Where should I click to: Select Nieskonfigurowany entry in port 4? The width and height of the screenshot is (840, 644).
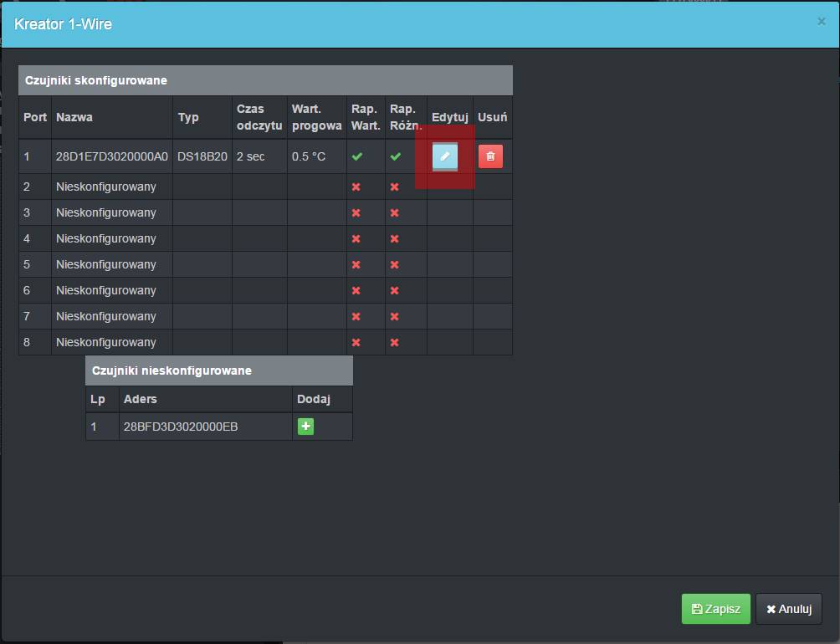(x=106, y=238)
